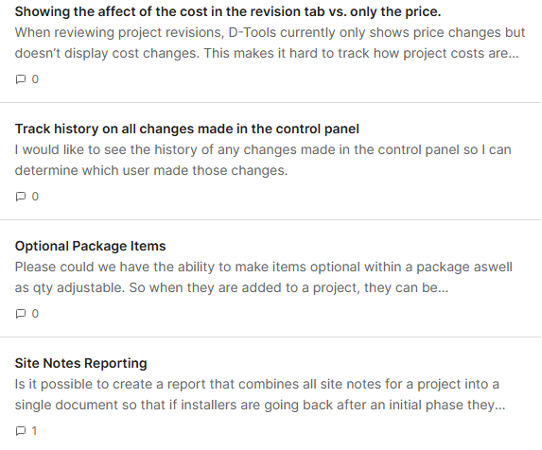This screenshot has width=542, height=450.
Task: Click the 'determine which user made those changes' line
Action: pos(151,170)
